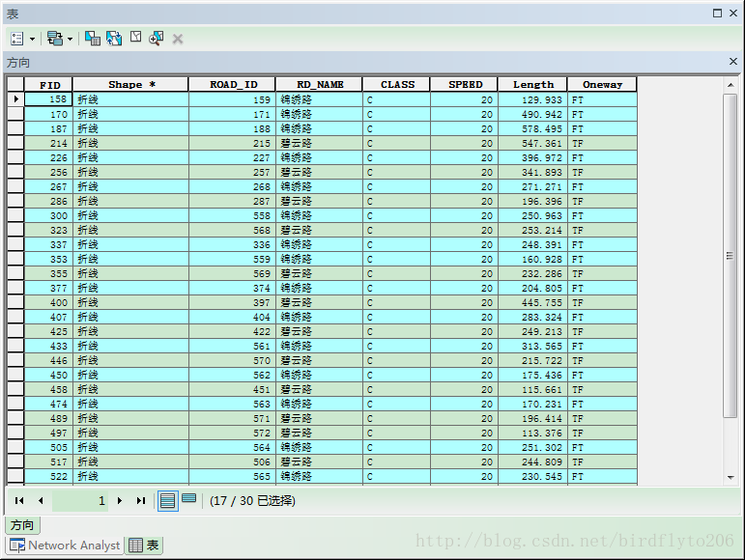Click ROAD_ID cell 404
The height and width of the screenshot is (560, 745).
[x=232, y=317]
